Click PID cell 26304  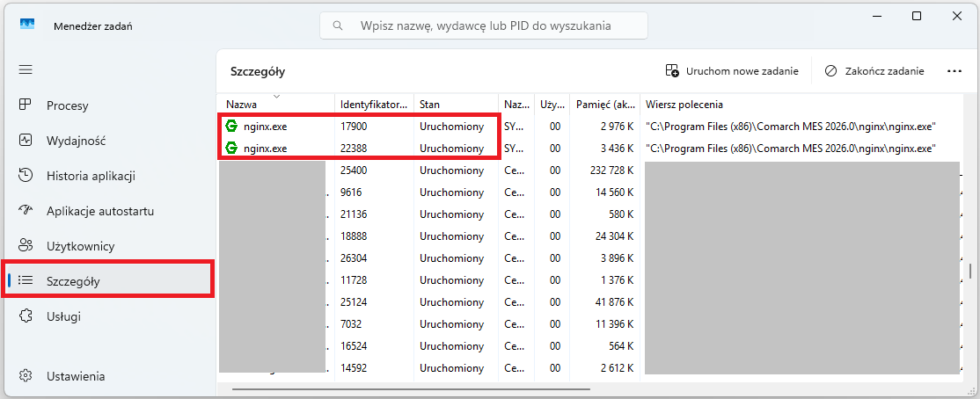[354, 259]
